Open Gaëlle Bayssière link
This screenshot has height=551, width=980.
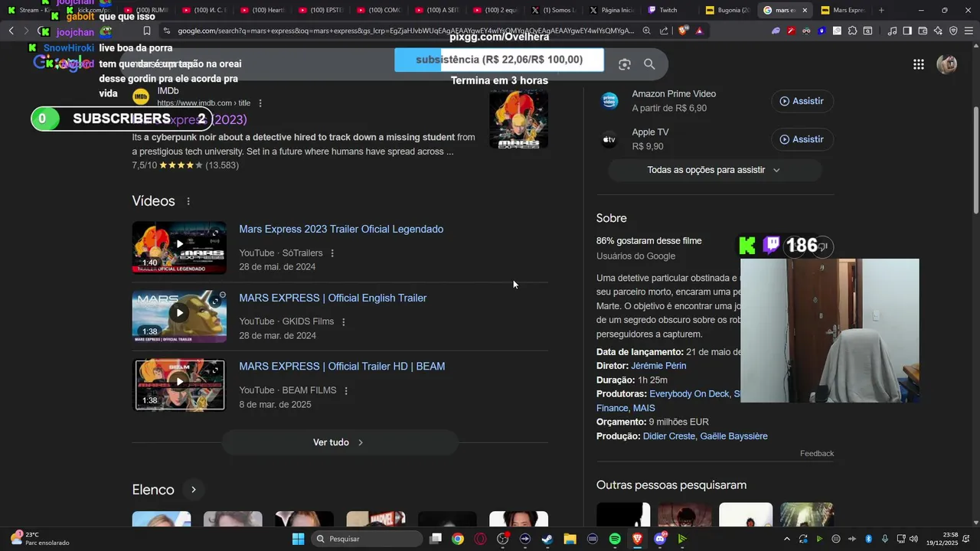click(733, 436)
